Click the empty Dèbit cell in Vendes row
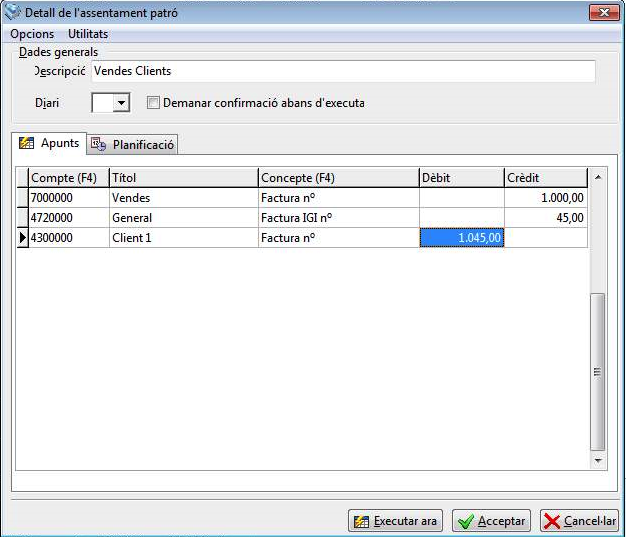 point(462,198)
